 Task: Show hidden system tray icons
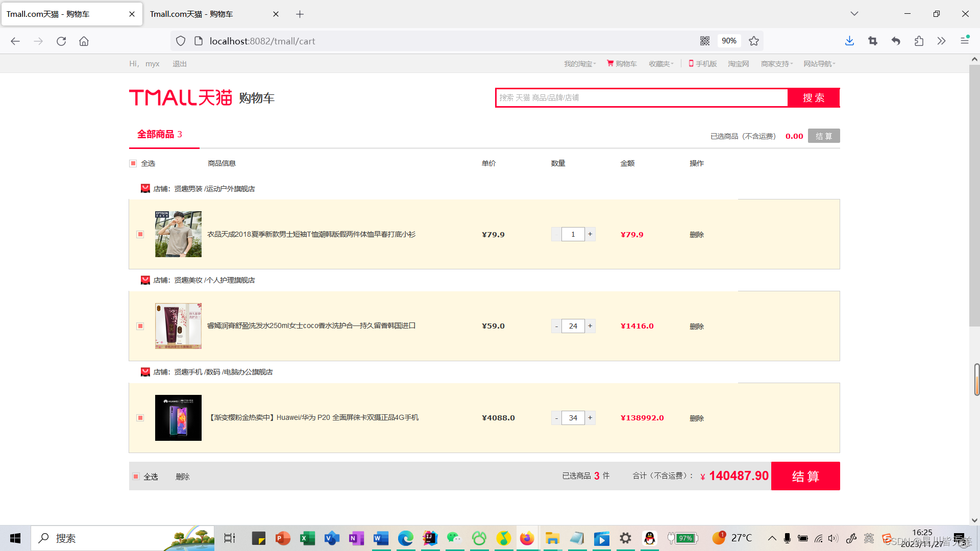click(772, 538)
